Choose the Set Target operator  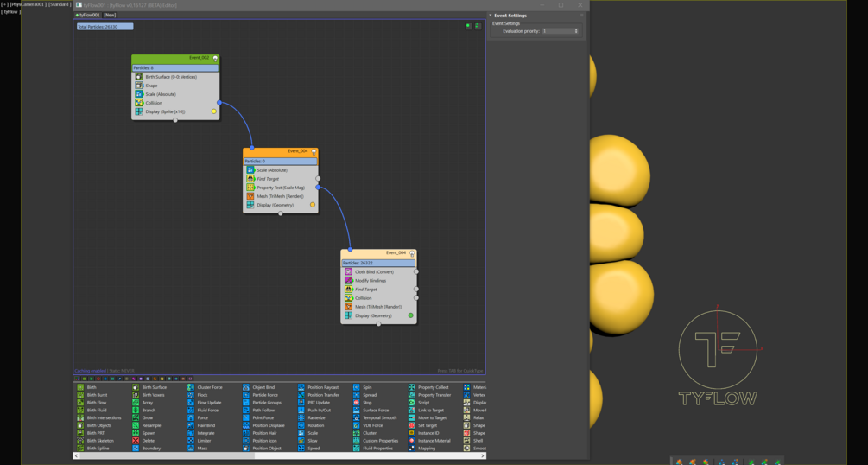tap(423, 425)
